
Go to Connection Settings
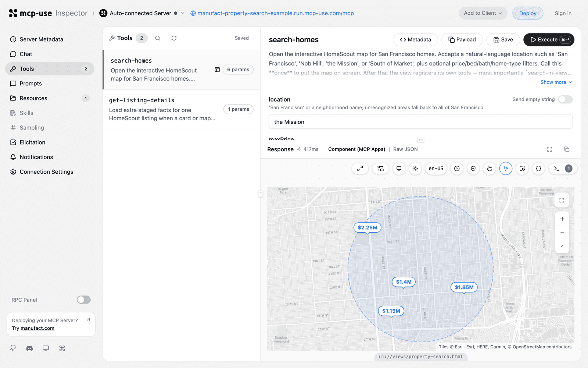(x=50, y=172)
